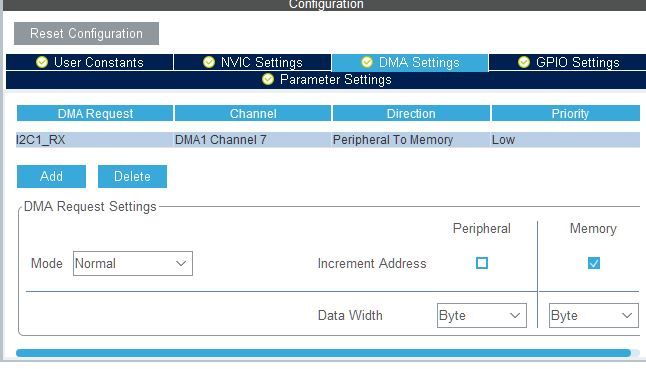Open the Mode dropdown set to Normal
This screenshot has height=369, width=646.
click(x=133, y=264)
